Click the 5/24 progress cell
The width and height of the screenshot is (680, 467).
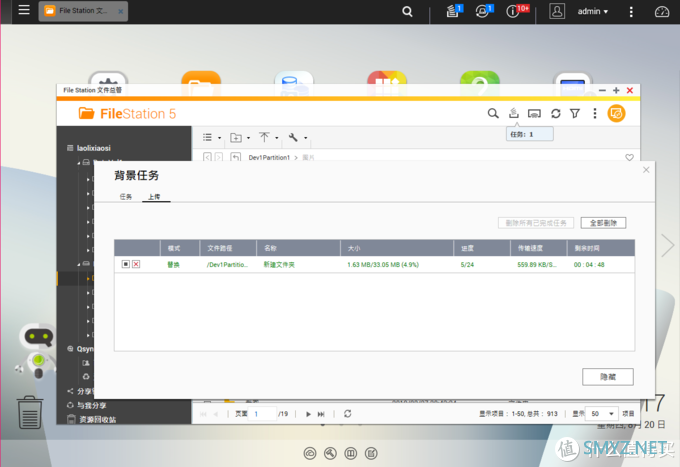click(x=467, y=265)
